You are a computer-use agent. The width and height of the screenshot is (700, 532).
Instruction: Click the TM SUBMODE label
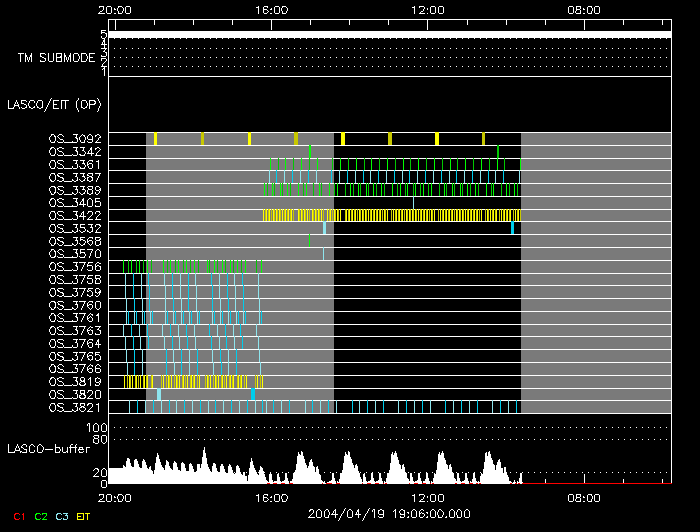[56, 57]
